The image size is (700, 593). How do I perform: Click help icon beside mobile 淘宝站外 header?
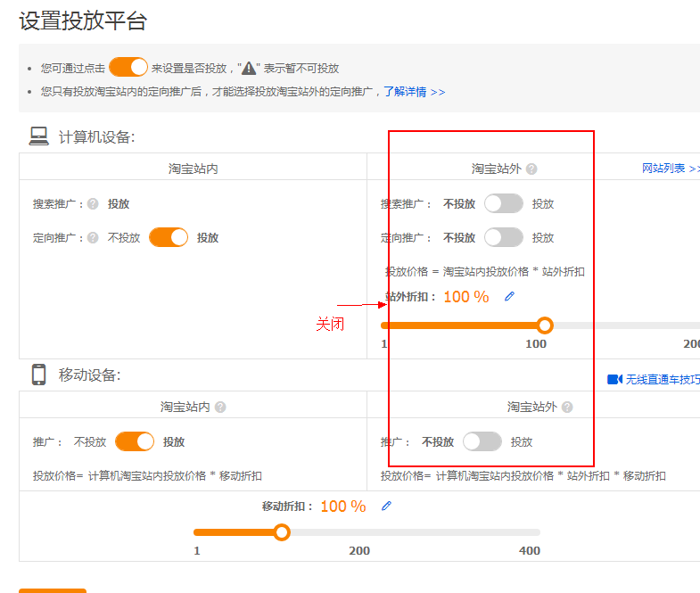coord(567,408)
